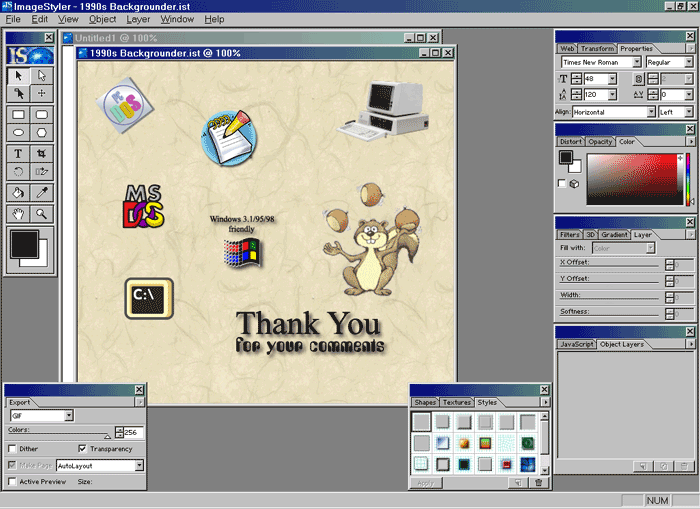
Task: Open the Styles palette flyout arrow
Action: click(x=546, y=402)
